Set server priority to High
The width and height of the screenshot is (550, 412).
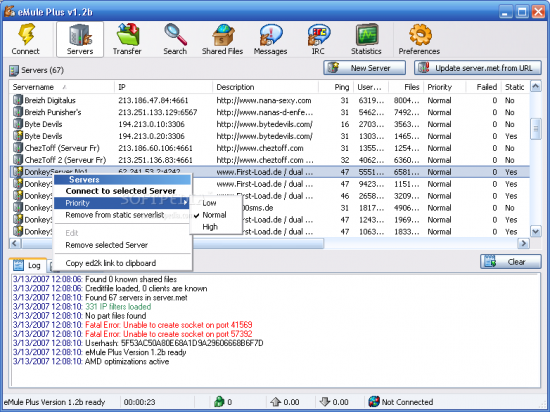210,227
